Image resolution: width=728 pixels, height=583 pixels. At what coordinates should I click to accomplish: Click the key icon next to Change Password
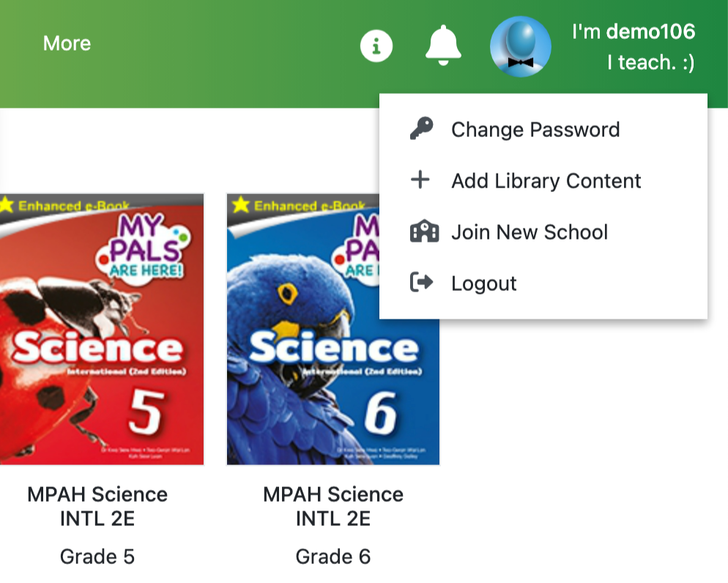pos(421,129)
